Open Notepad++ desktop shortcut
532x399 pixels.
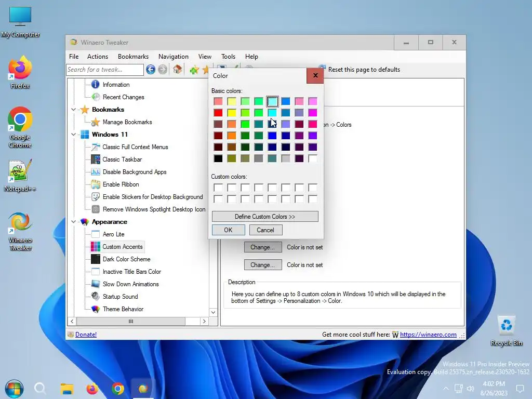[20, 176]
